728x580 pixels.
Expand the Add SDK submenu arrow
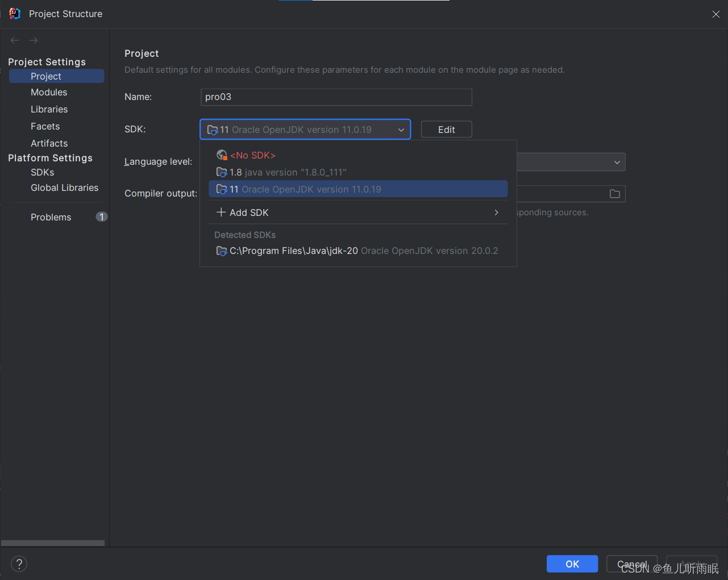click(496, 212)
